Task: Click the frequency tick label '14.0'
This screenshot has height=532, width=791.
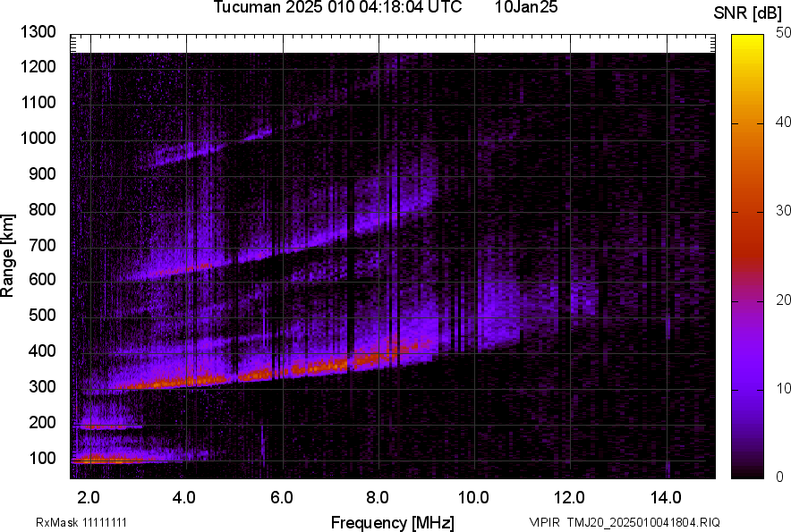Action: coord(666,498)
